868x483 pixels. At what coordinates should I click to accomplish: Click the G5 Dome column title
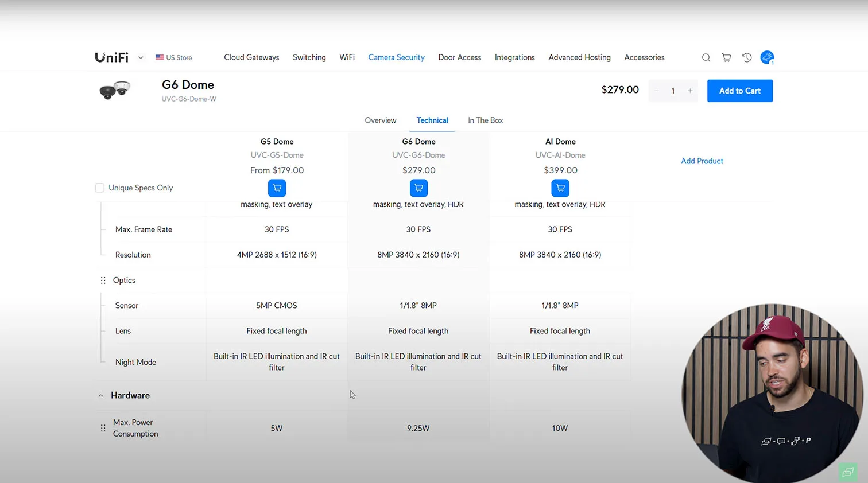277,142
